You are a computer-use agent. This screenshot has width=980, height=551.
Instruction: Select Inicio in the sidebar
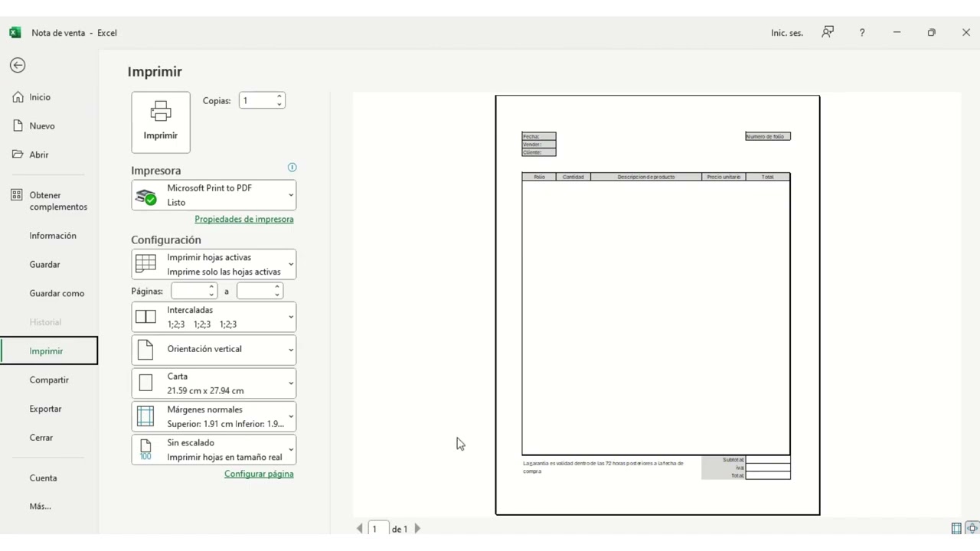[49, 97]
